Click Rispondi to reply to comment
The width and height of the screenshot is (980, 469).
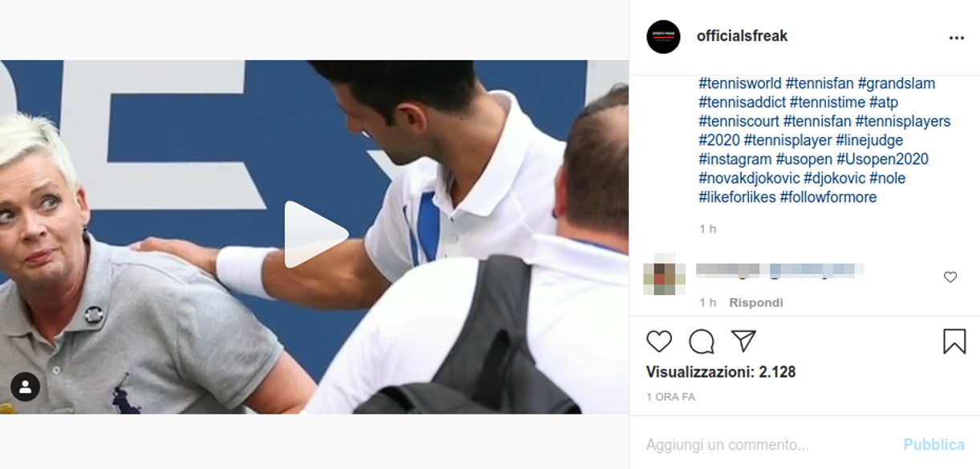tap(755, 302)
